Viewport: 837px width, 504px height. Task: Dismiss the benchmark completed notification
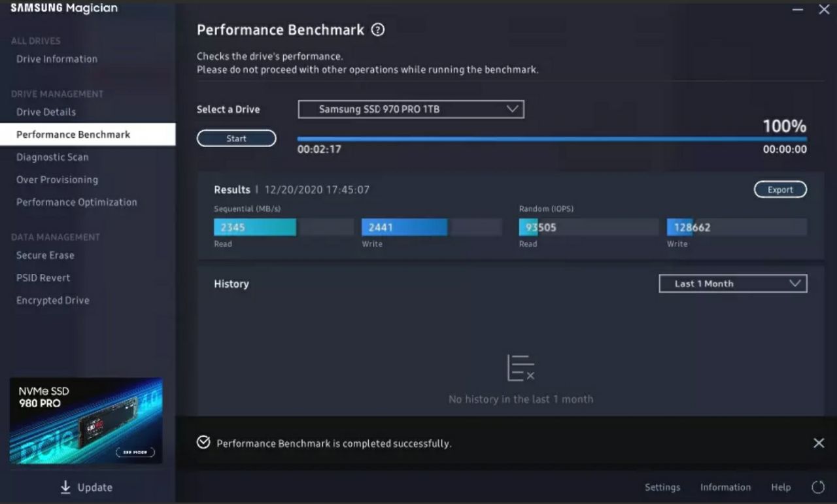[x=819, y=443]
